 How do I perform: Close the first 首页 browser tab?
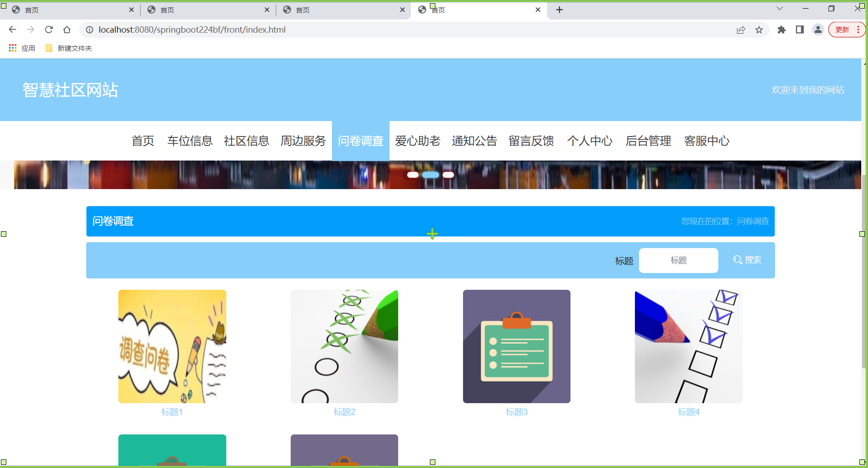pyautogui.click(x=132, y=10)
